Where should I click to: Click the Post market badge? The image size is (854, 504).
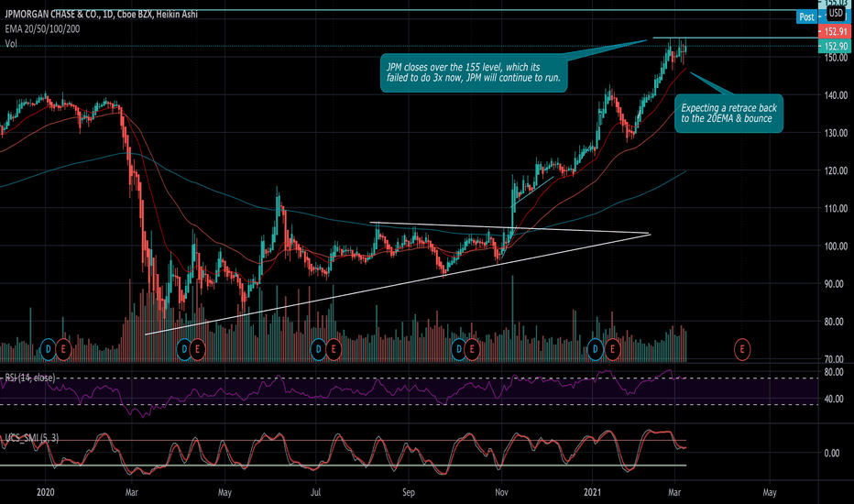coord(806,16)
